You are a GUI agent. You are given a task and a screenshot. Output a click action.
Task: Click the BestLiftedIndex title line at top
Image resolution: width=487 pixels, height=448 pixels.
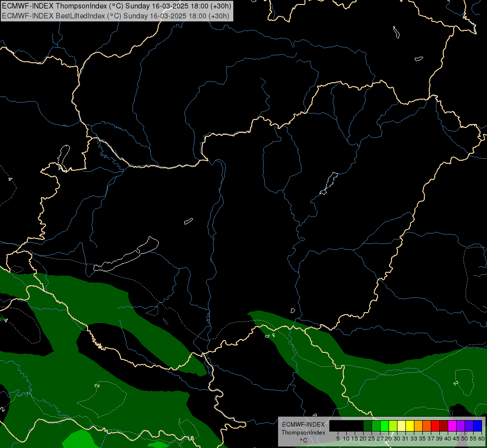[115, 16]
